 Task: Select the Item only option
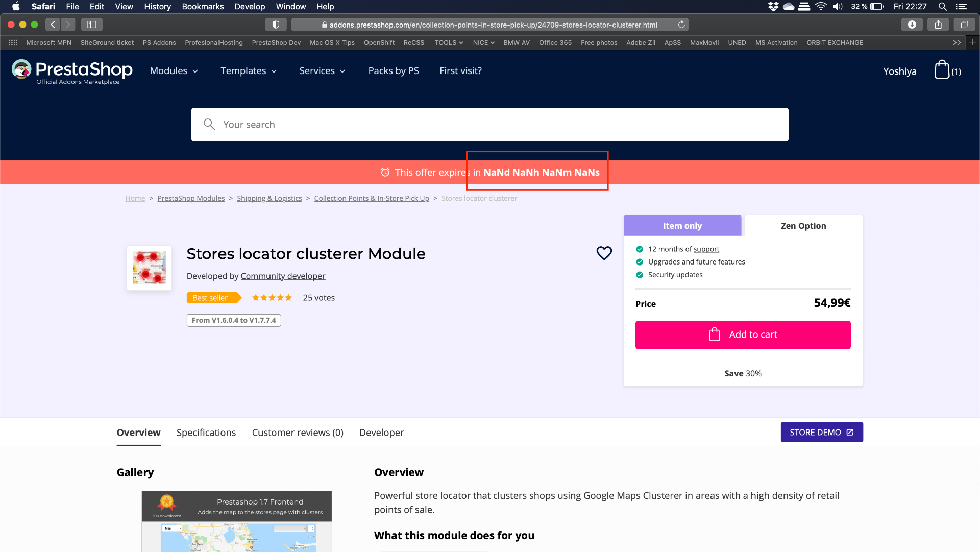[x=682, y=226]
